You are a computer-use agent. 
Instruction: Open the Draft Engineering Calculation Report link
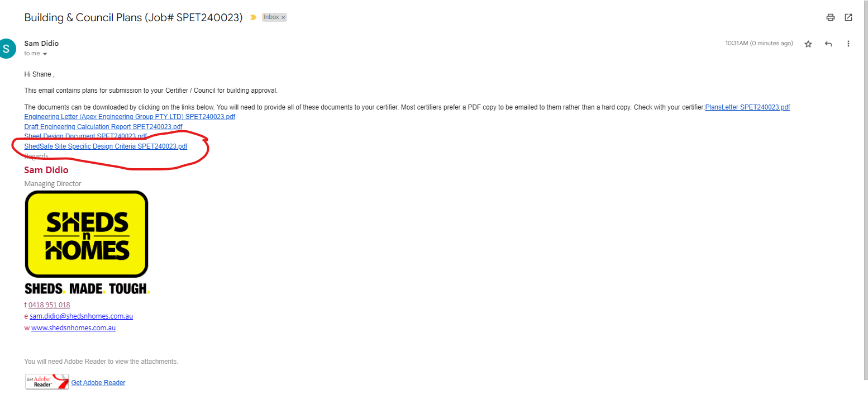(x=103, y=127)
